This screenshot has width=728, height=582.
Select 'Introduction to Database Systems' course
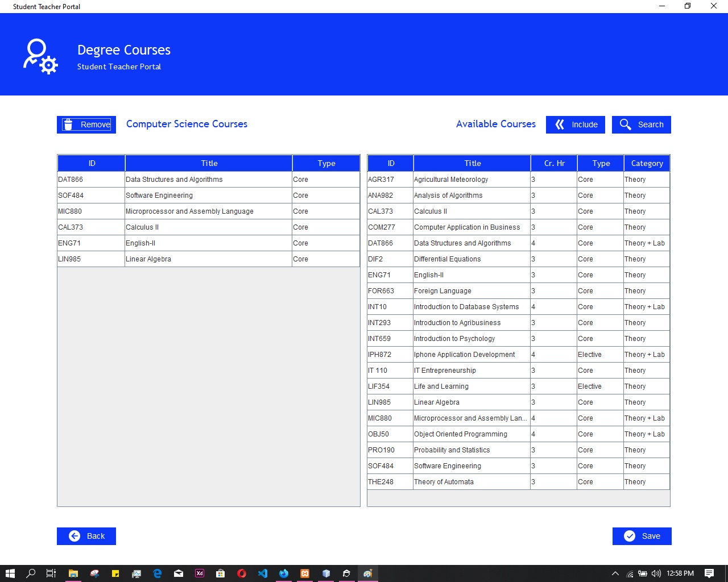pos(519,307)
